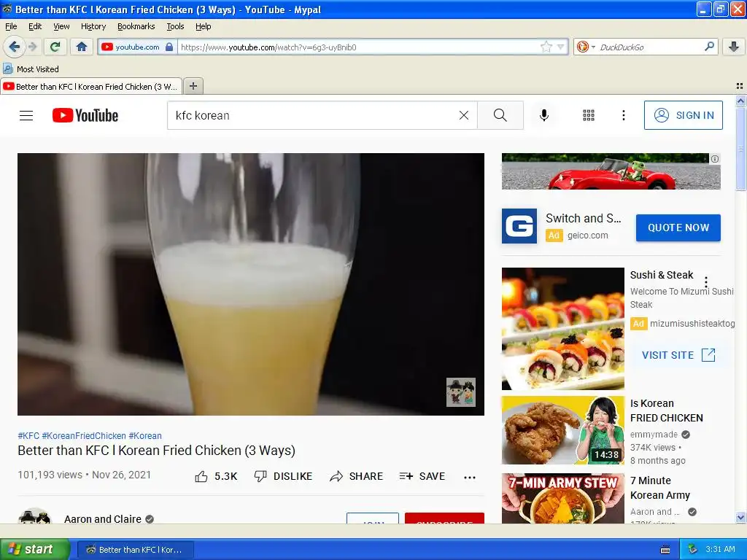Open the Most Visited bookmarks folder
747x560 pixels.
tap(31, 69)
